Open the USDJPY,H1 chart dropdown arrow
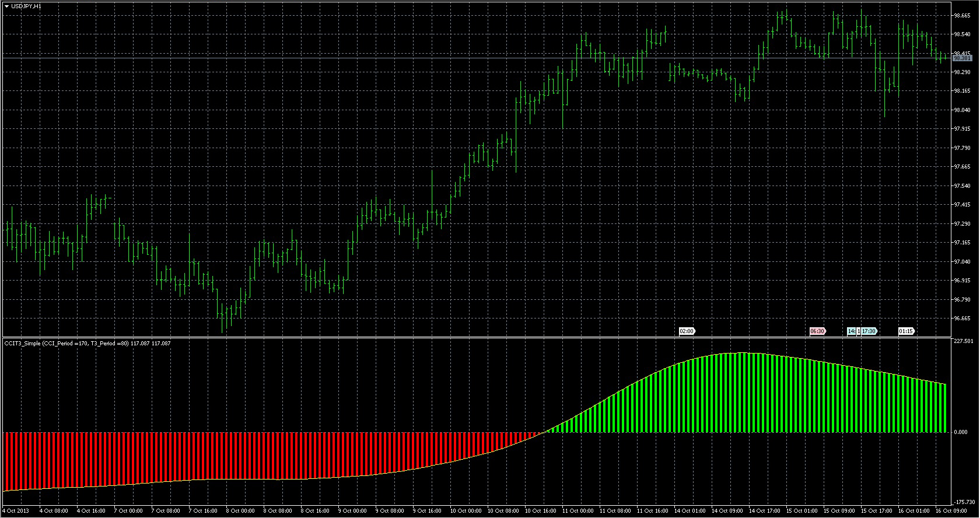This screenshot has height=518, width=980. coord(6,6)
